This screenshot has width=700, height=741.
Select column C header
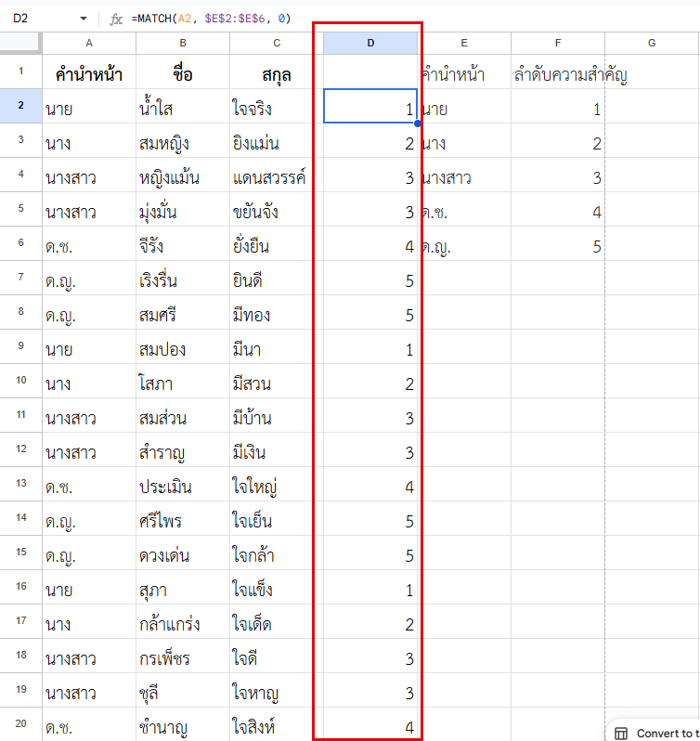277,43
